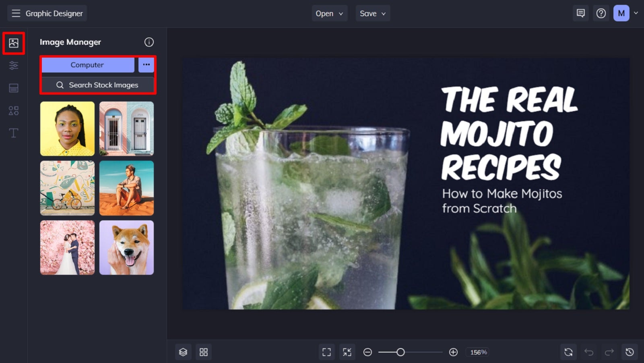Click the feedback bubble icon in the top bar
Viewport: 644px width, 363px height.
pos(580,13)
